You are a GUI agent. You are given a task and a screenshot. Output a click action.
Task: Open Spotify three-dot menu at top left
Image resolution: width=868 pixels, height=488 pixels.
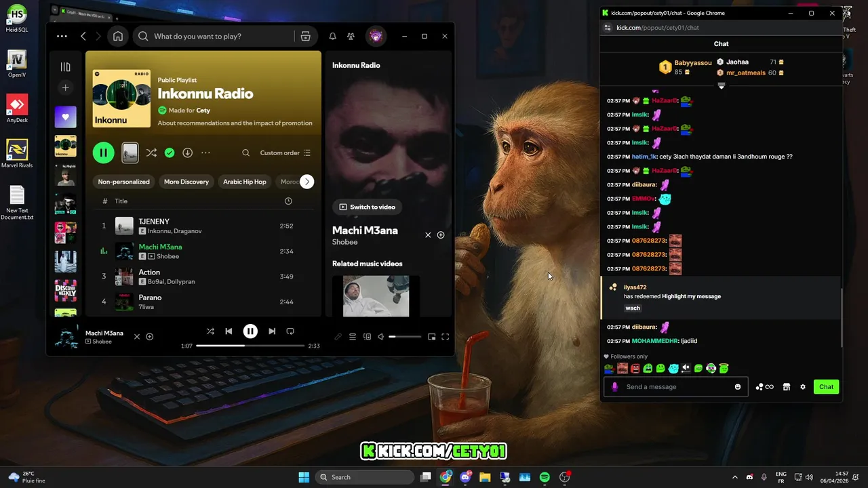point(62,37)
